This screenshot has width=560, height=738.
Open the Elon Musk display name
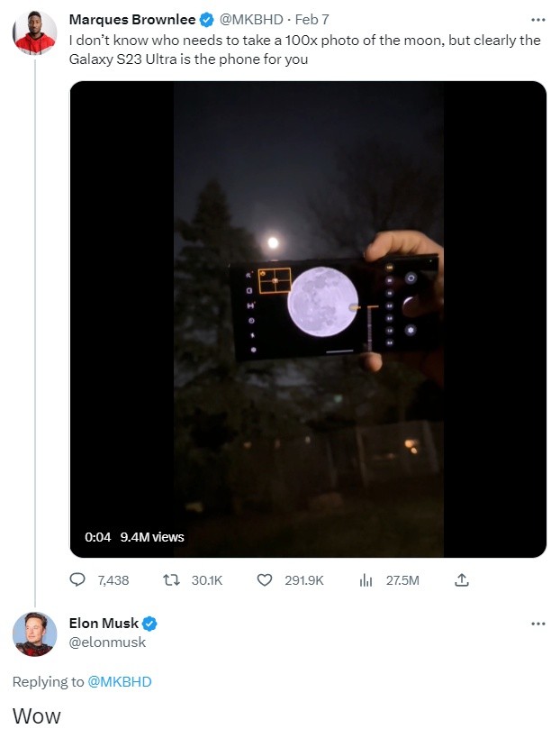pos(104,624)
